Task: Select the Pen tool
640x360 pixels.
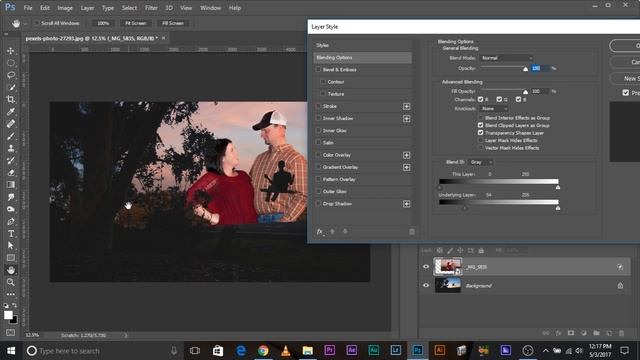Action: click(x=11, y=221)
